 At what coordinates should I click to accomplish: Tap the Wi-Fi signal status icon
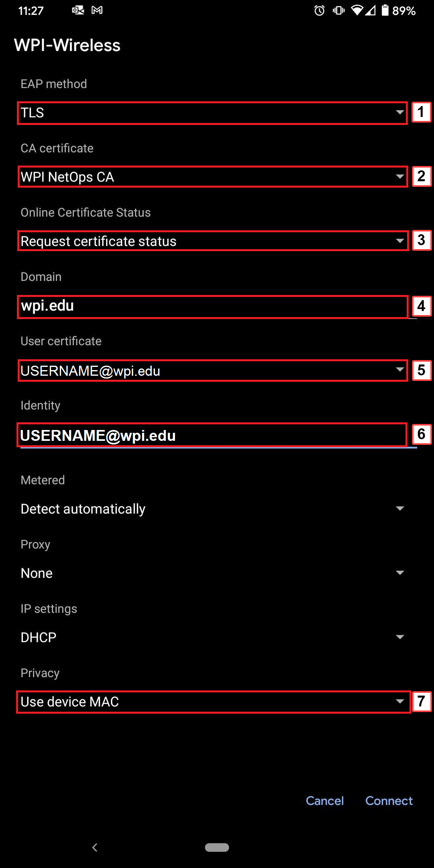357,10
